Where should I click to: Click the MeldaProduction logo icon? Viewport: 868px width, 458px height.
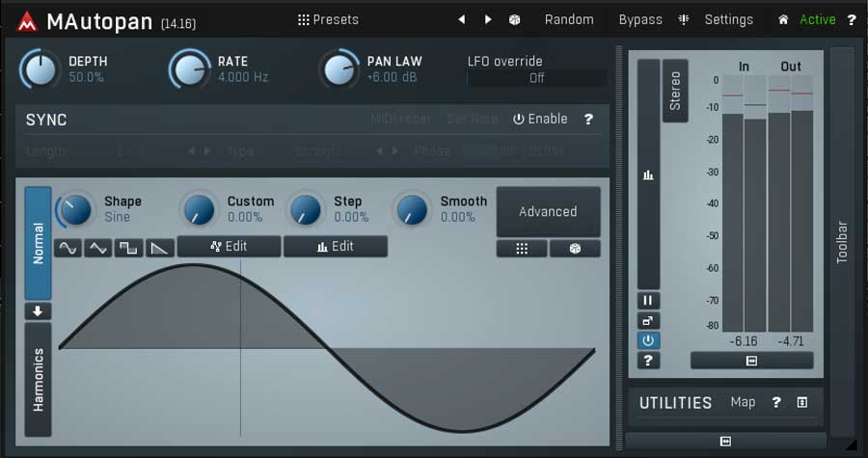tap(27, 21)
